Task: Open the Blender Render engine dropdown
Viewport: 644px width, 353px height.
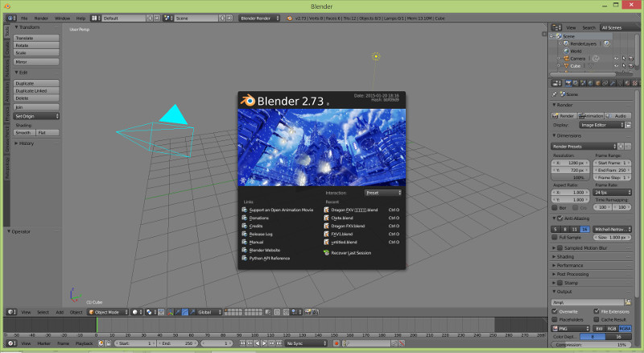Action: point(259,18)
